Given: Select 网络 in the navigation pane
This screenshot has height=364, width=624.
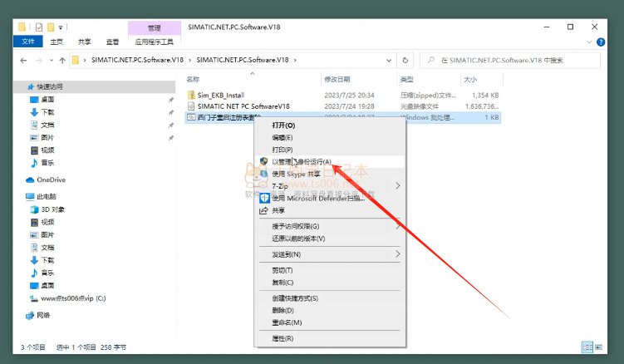Looking at the screenshot, I should (x=43, y=316).
